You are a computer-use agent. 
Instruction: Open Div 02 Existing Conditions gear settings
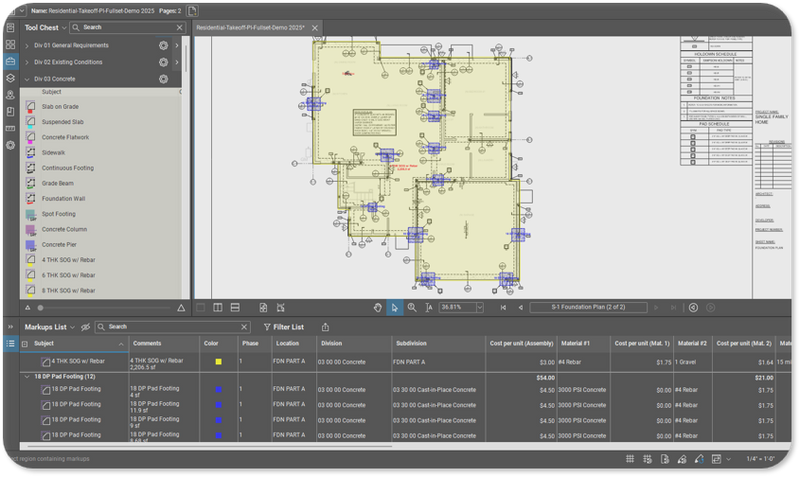click(x=163, y=62)
